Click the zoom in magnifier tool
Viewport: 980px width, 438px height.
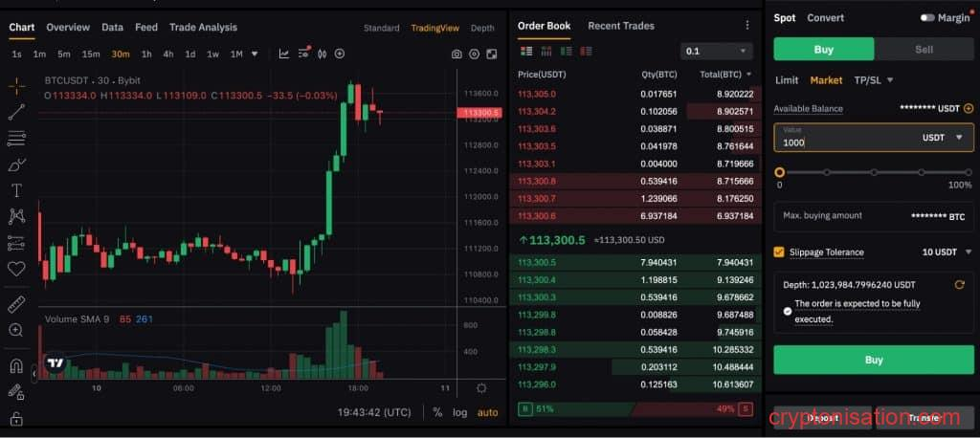point(16,331)
